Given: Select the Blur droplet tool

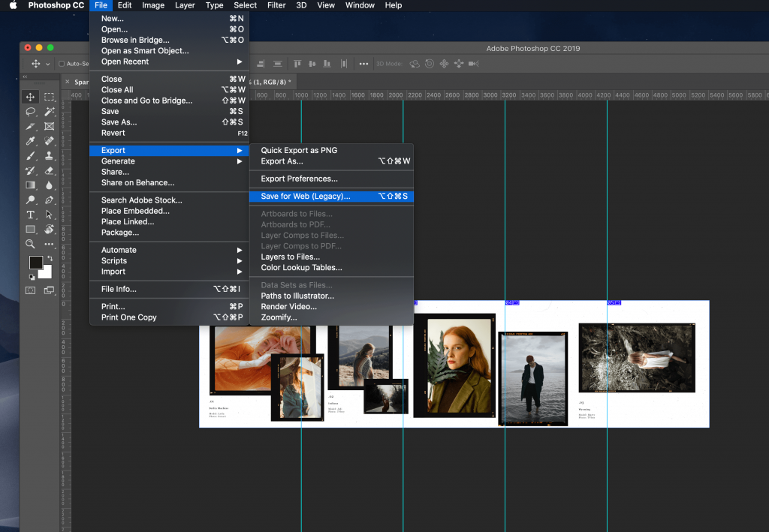Looking at the screenshot, I should click(x=49, y=185).
